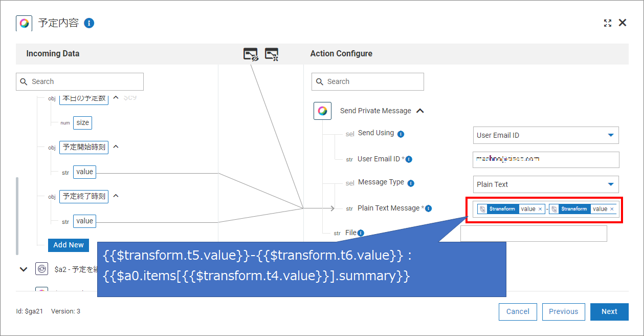644x336 pixels.
Task: Collapse the Send Private Message section
Action: click(x=420, y=111)
